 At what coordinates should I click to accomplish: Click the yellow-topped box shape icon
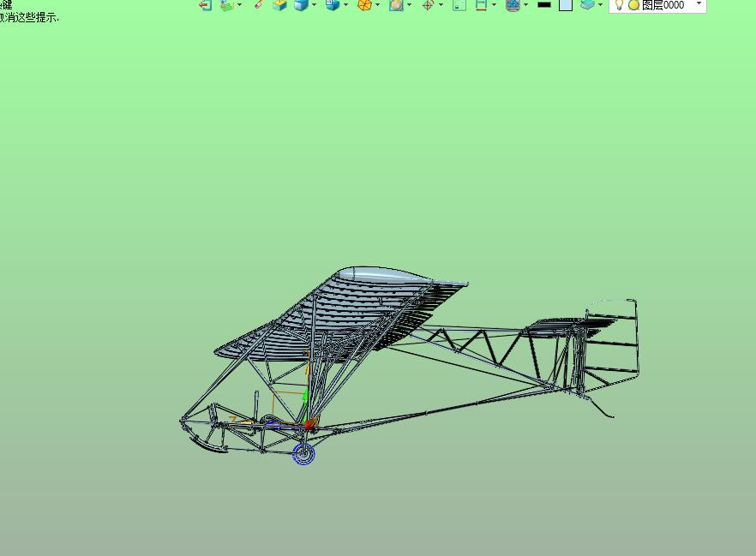click(x=279, y=5)
